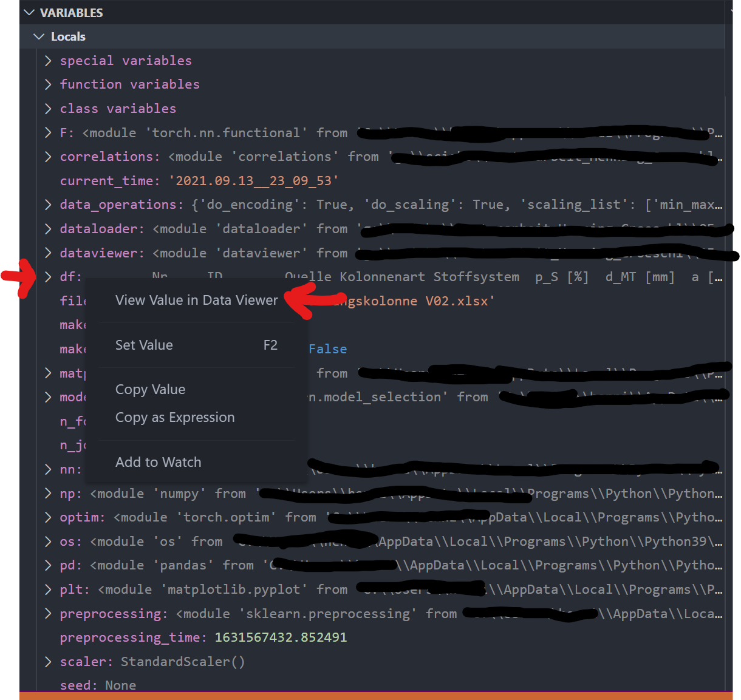Choose "Copy as Expression"
741x700 pixels.
pos(175,417)
